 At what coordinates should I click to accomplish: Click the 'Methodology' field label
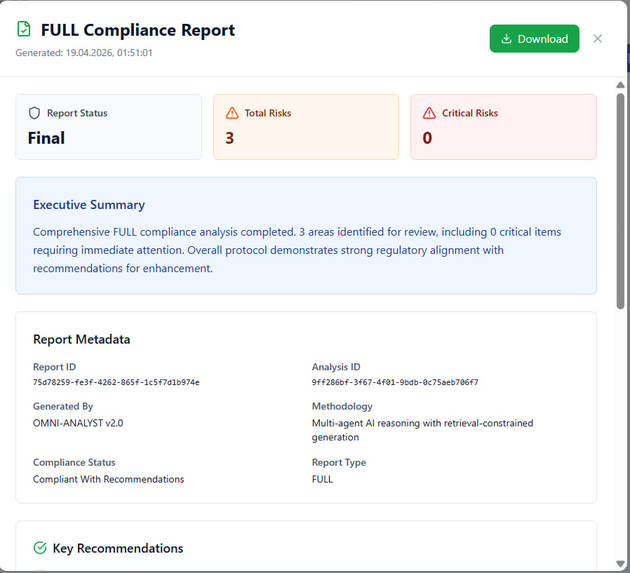point(342,406)
